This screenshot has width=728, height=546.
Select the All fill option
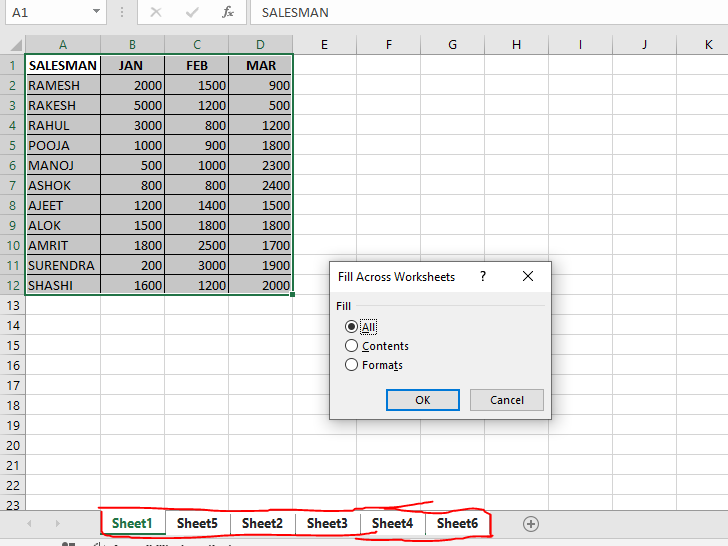coord(351,327)
